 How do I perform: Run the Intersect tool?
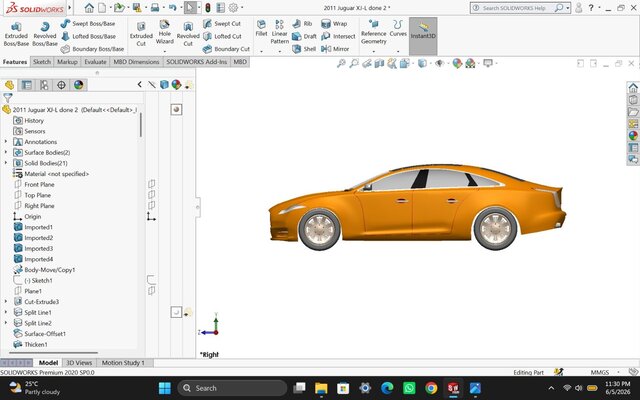(x=338, y=36)
